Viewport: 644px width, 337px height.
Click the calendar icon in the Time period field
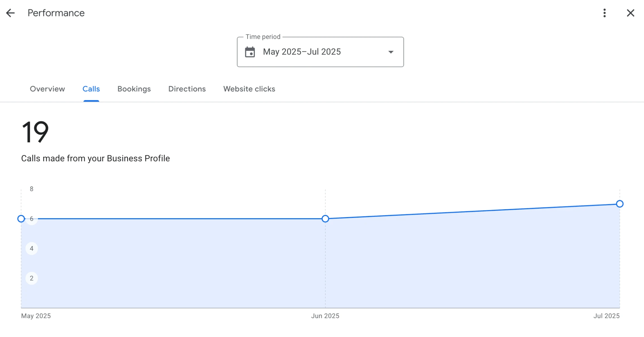click(x=250, y=52)
